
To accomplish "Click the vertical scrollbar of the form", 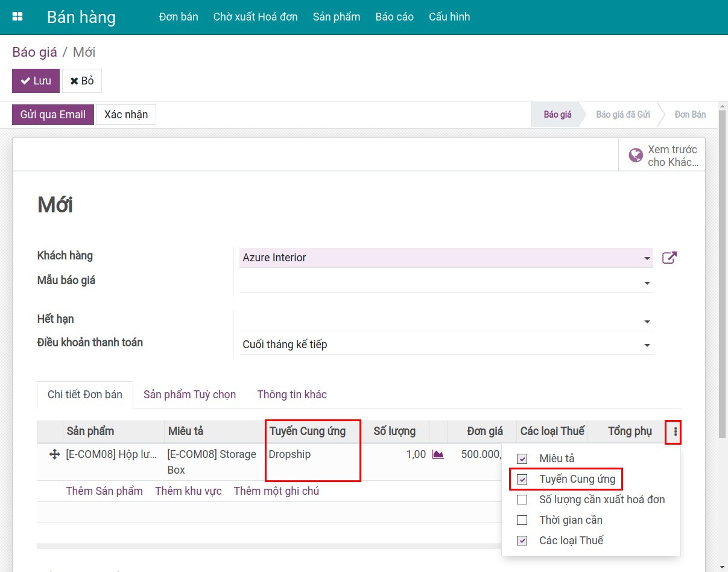I will [x=723, y=273].
